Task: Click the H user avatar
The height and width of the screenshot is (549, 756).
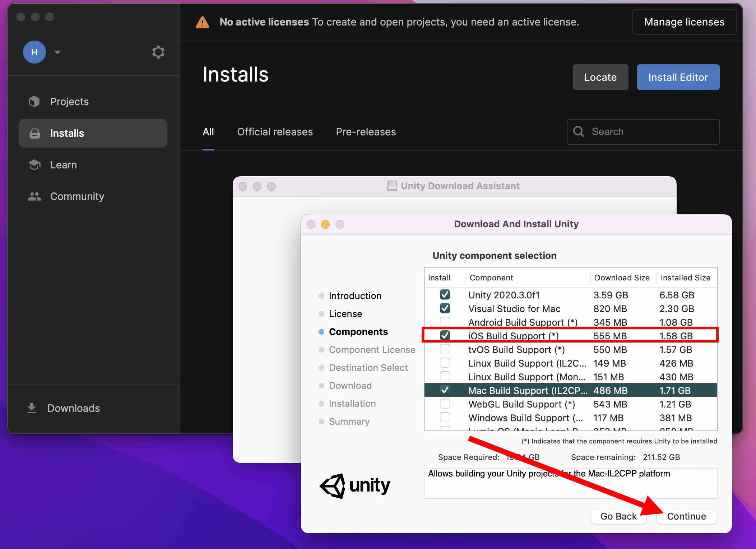Action: 34,52
